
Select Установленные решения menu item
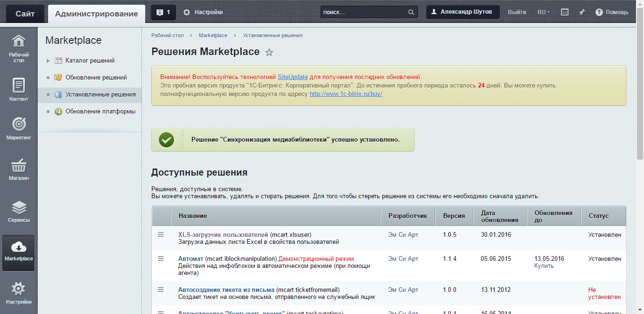pos(101,95)
